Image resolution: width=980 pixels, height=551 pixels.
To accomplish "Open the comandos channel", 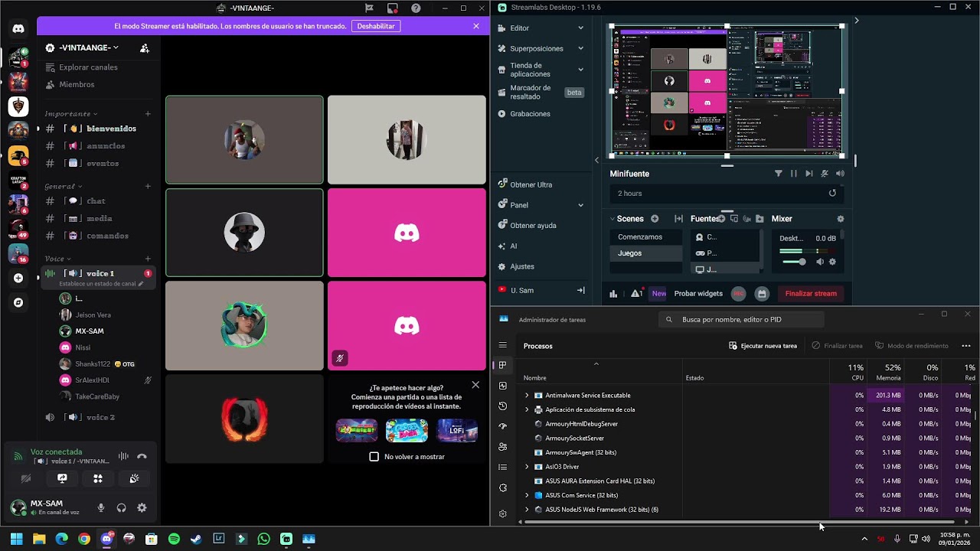I will click(97, 236).
